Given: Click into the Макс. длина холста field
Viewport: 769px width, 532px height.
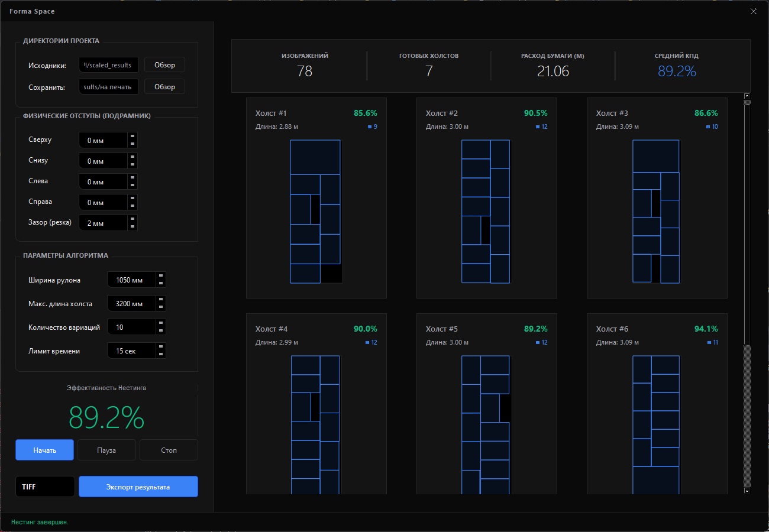Looking at the screenshot, I should [x=132, y=303].
